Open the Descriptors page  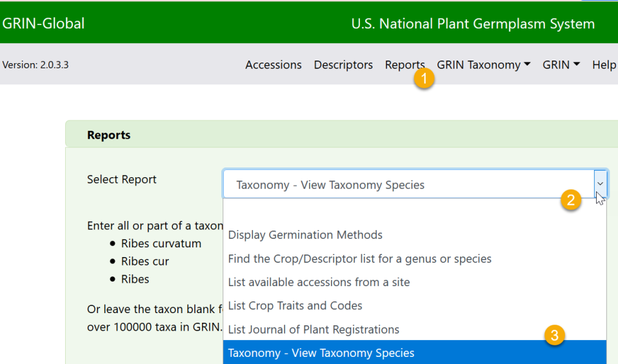(343, 64)
